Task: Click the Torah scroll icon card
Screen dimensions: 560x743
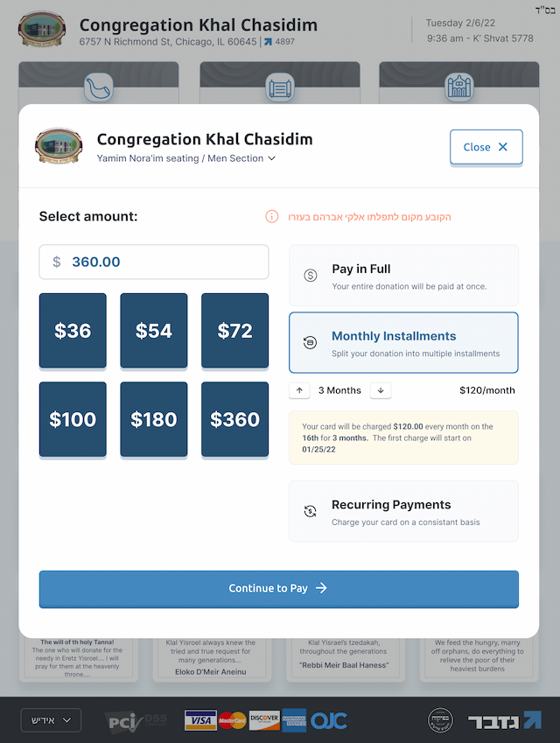Action: (279, 88)
